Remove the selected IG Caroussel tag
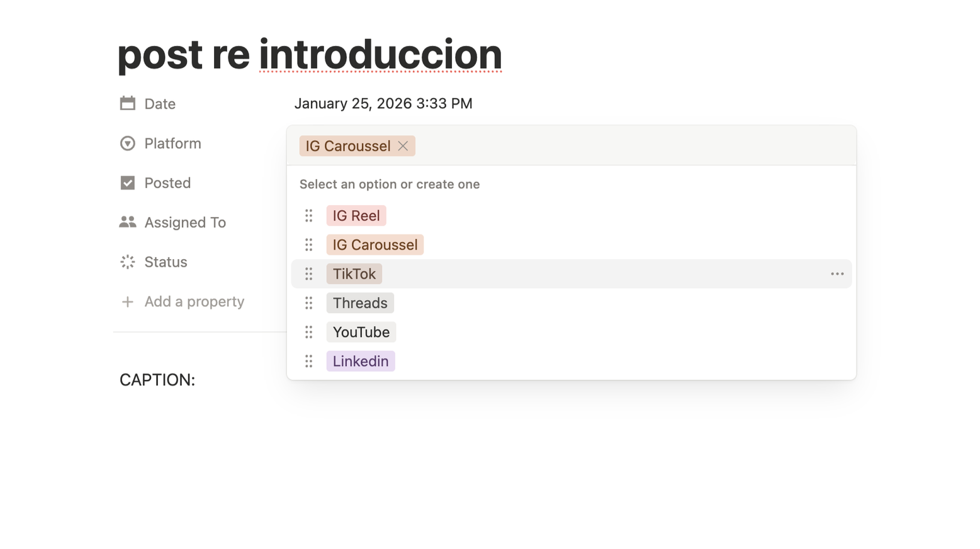Image resolution: width=980 pixels, height=549 pixels. (x=403, y=146)
